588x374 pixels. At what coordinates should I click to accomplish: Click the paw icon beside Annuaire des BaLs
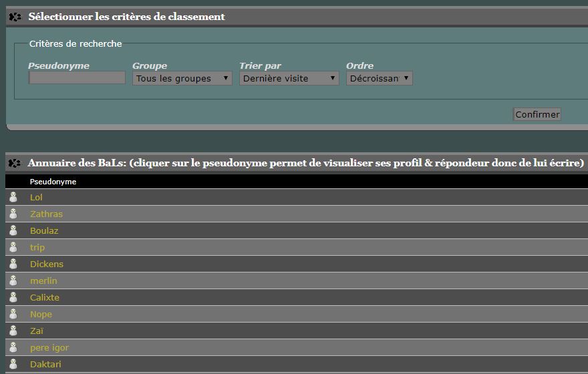(15, 163)
